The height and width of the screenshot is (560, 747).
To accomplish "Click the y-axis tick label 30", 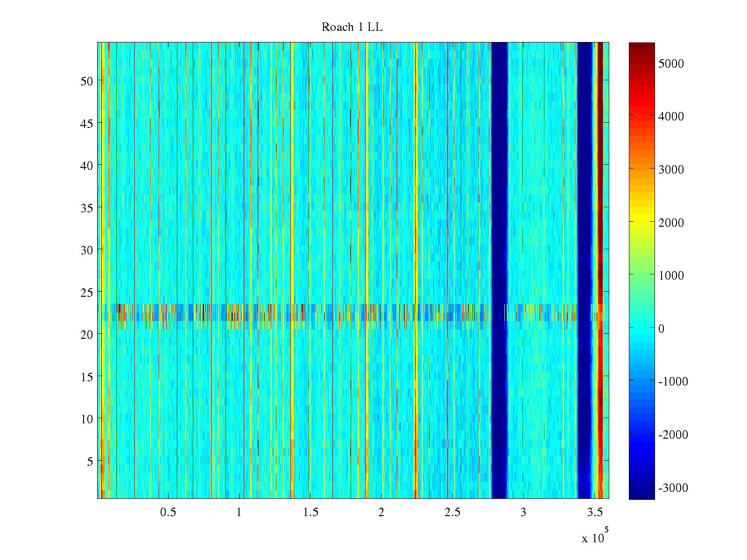I will click(87, 250).
